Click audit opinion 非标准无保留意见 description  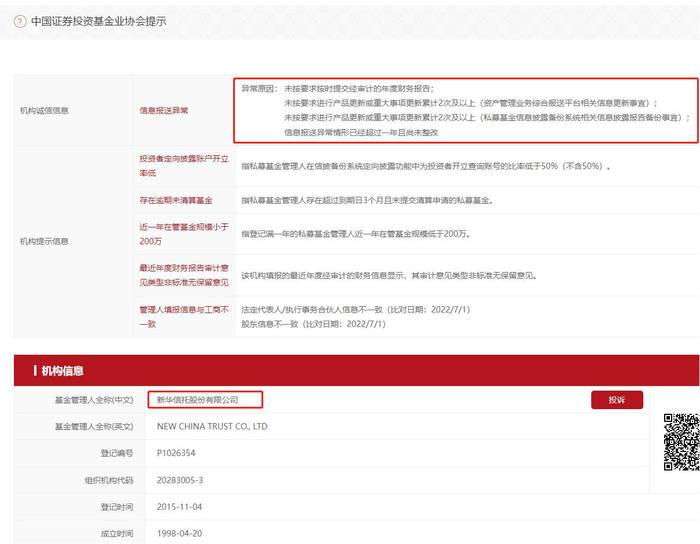(389, 275)
